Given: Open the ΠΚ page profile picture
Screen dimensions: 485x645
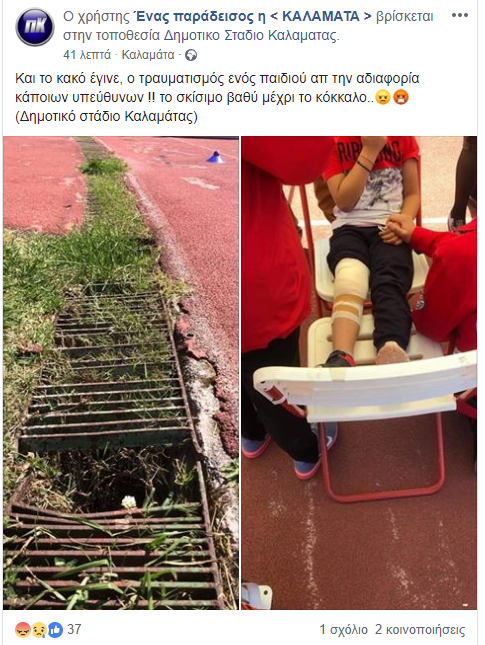Looking at the screenshot, I should 35,27.
